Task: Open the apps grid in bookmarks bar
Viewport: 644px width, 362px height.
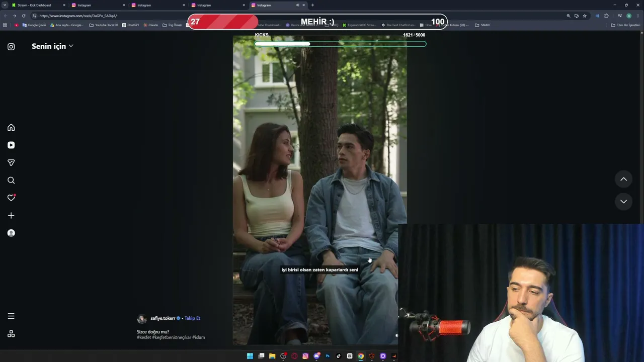Action: coord(5,25)
